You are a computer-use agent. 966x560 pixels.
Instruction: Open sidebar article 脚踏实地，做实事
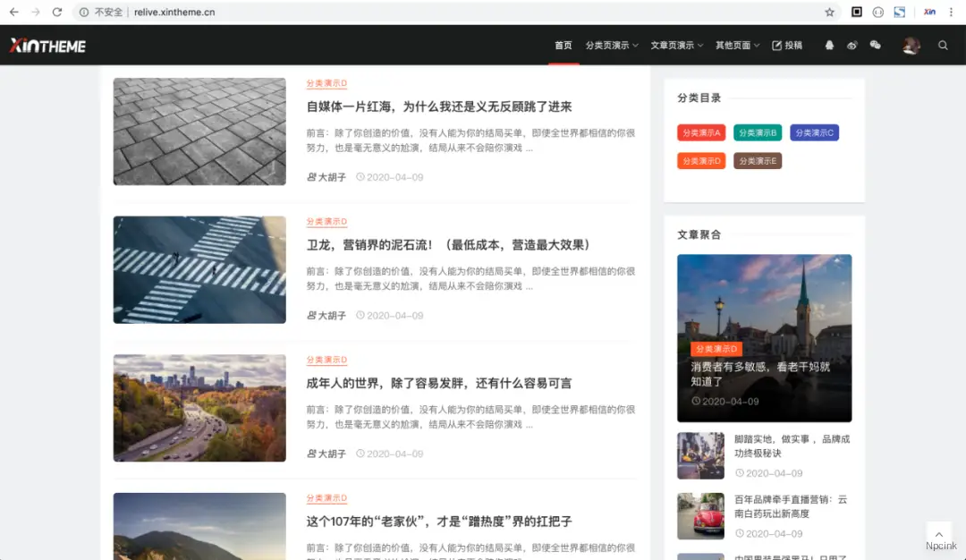click(792, 446)
